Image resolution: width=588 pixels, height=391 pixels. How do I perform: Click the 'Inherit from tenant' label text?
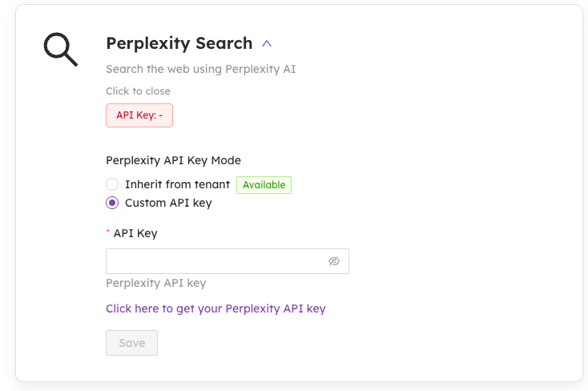point(177,185)
